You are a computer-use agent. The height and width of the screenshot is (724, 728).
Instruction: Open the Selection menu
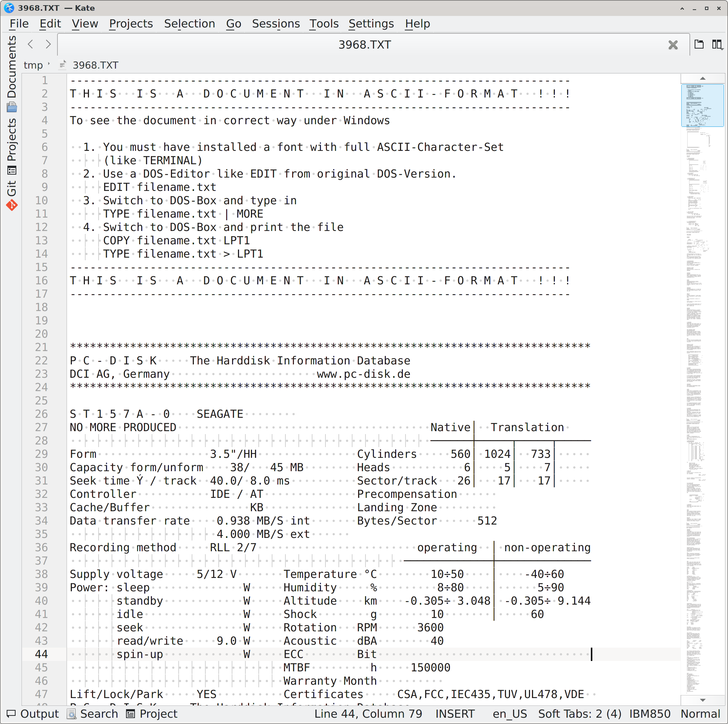coord(189,23)
